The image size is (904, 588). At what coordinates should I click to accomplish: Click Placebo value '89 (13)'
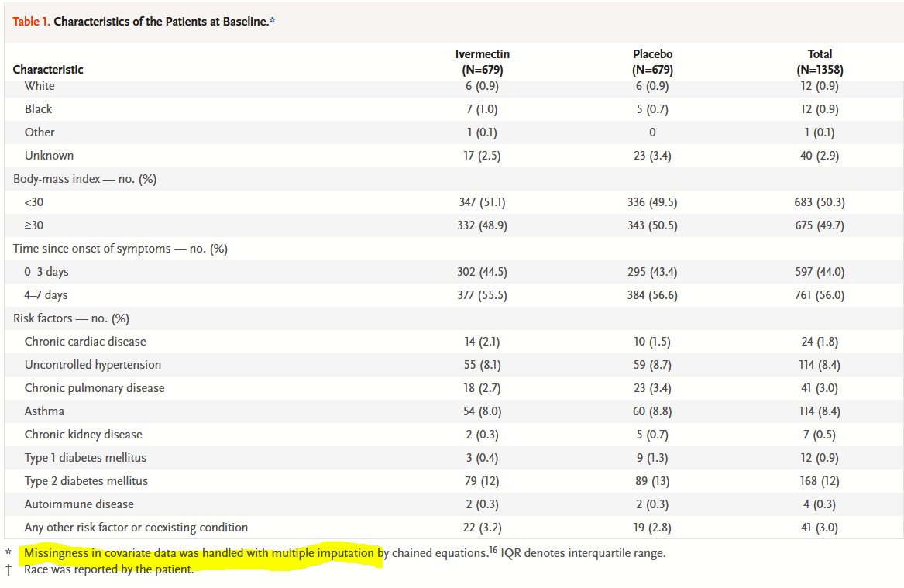tap(653, 481)
